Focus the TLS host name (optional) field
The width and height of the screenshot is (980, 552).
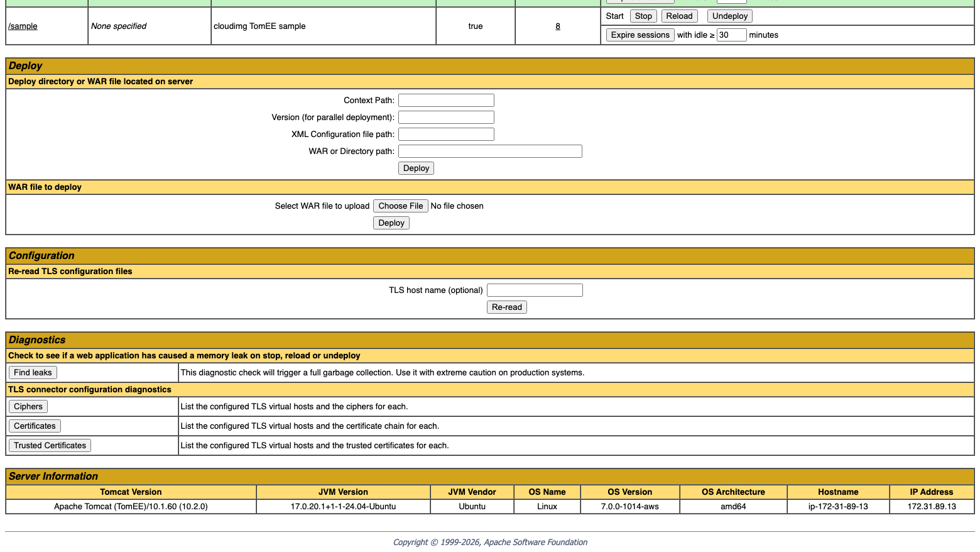pyautogui.click(x=535, y=290)
